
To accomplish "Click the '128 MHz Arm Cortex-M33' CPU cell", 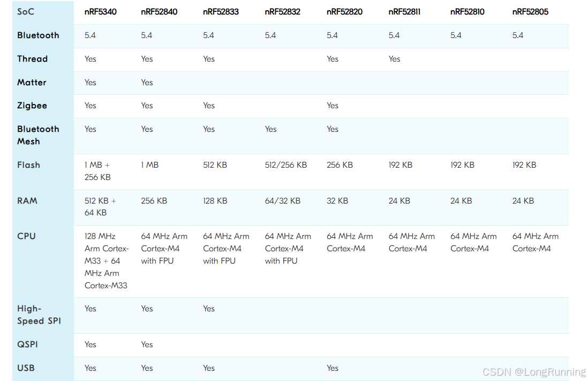I will (x=107, y=261).
